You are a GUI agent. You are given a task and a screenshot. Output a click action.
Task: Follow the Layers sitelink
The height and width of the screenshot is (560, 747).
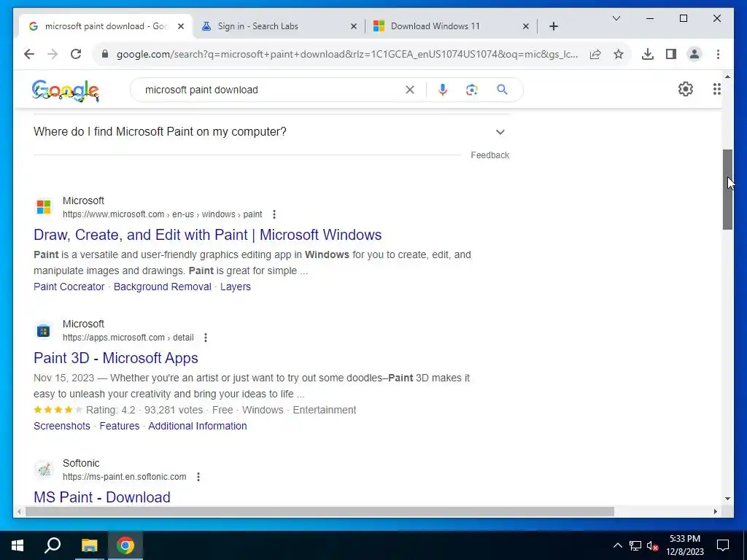236,287
